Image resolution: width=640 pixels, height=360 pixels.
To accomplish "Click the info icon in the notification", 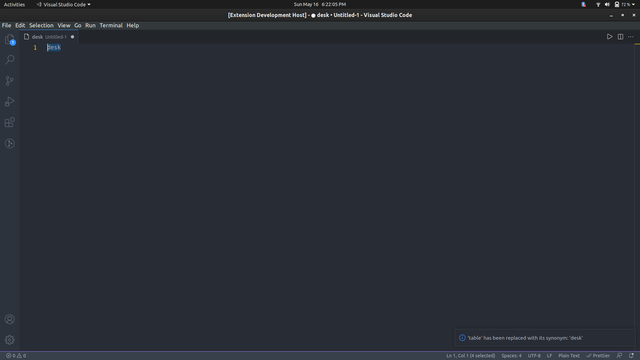I will [462, 338].
